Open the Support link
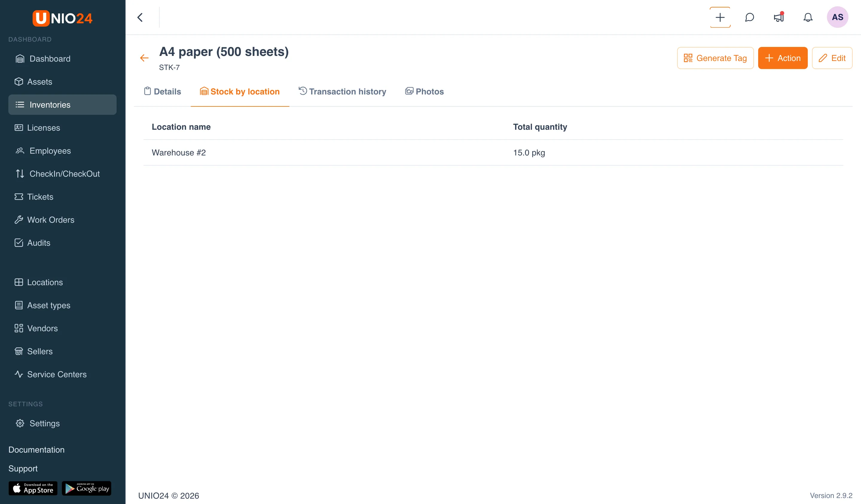Viewport: 861px width, 504px height. click(23, 468)
